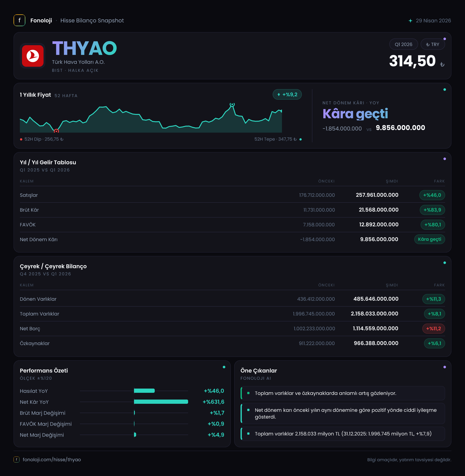The image size is (465, 476).
Task: Click the red +%11,2 badge in Net Borç row
Action: click(434, 328)
